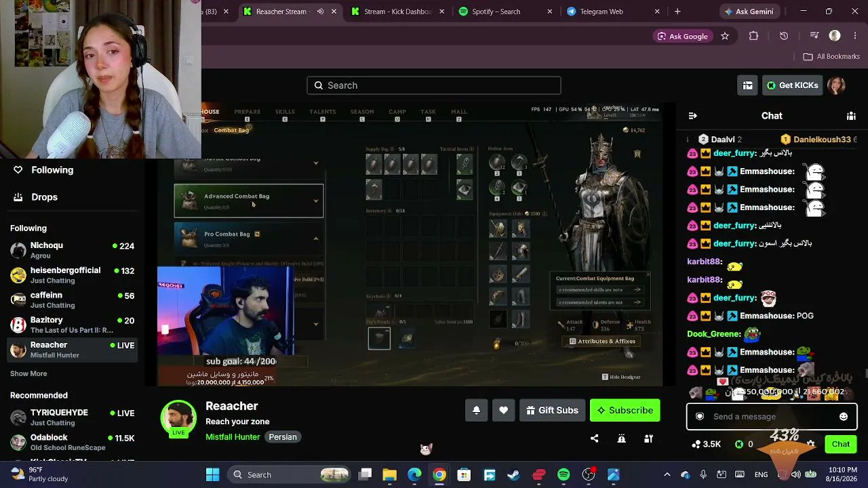
Task: Open recommended channel Odablock
Action: (x=72, y=443)
